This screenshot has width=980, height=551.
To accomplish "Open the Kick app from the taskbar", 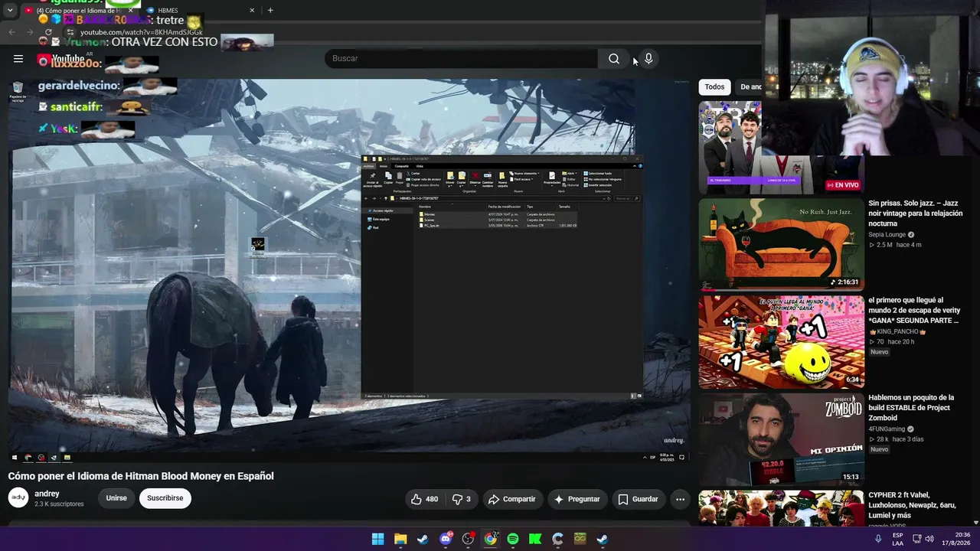I will point(535,539).
